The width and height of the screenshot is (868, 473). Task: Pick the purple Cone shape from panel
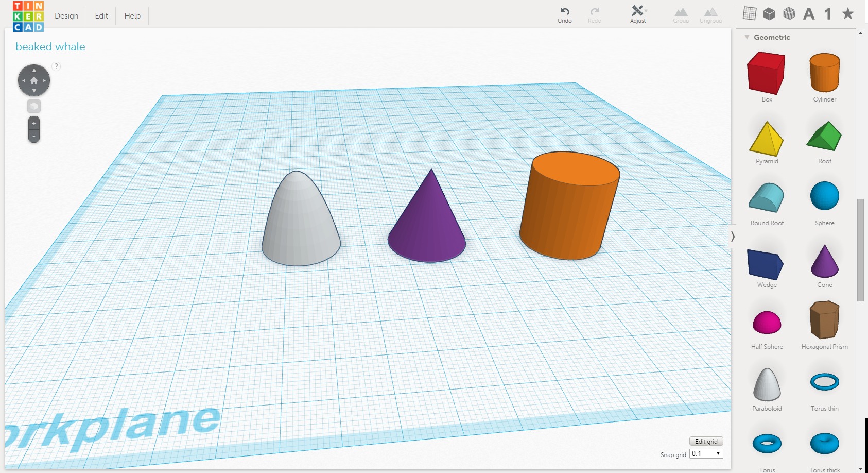click(x=825, y=261)
